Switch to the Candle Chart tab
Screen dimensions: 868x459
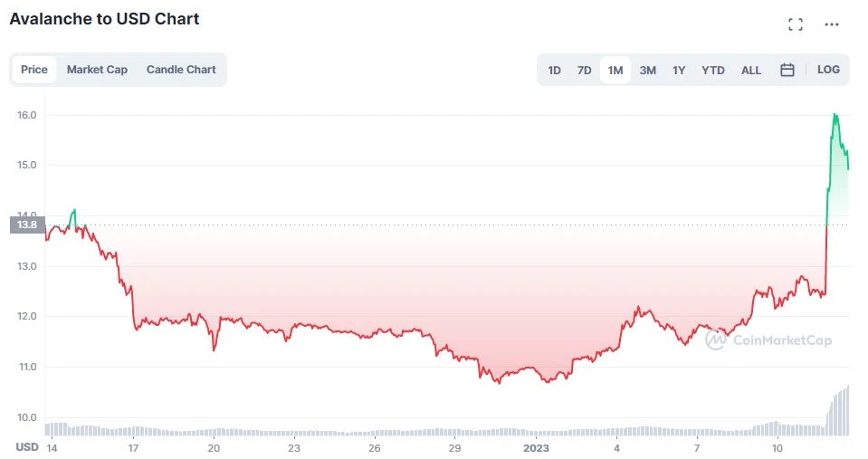(x=181, y=70)
